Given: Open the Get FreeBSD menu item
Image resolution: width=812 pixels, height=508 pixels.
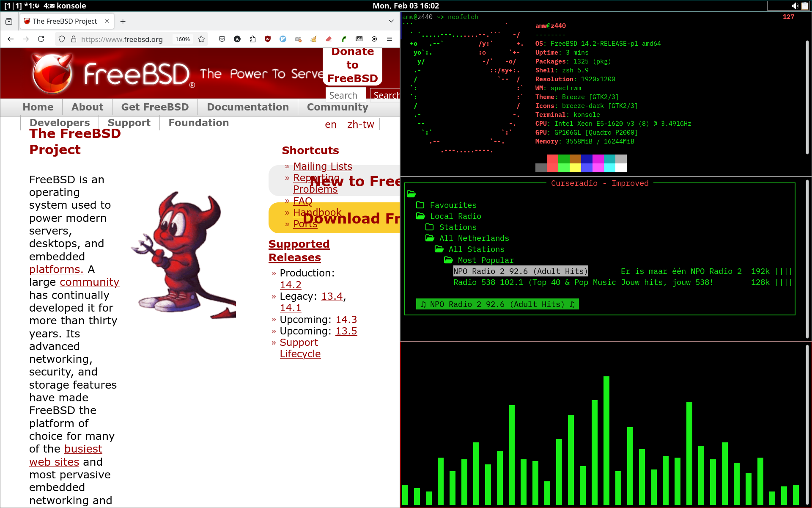Looking at the screenshot, I should click(x=155, y=107).
